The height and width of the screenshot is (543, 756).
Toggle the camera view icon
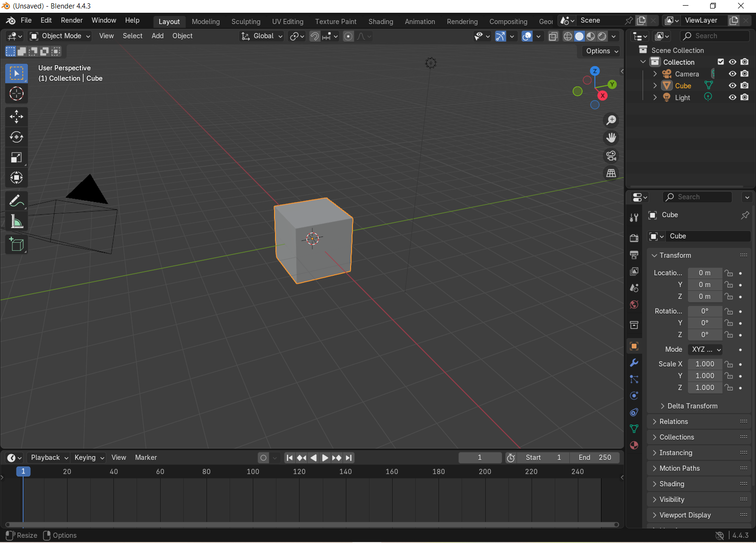[x=611, y=155]
